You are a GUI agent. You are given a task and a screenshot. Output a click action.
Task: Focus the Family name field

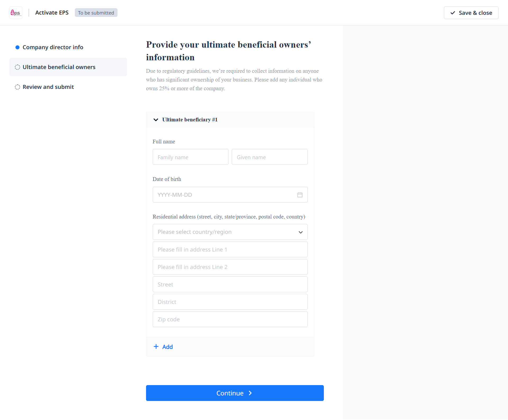pos(190,157)
